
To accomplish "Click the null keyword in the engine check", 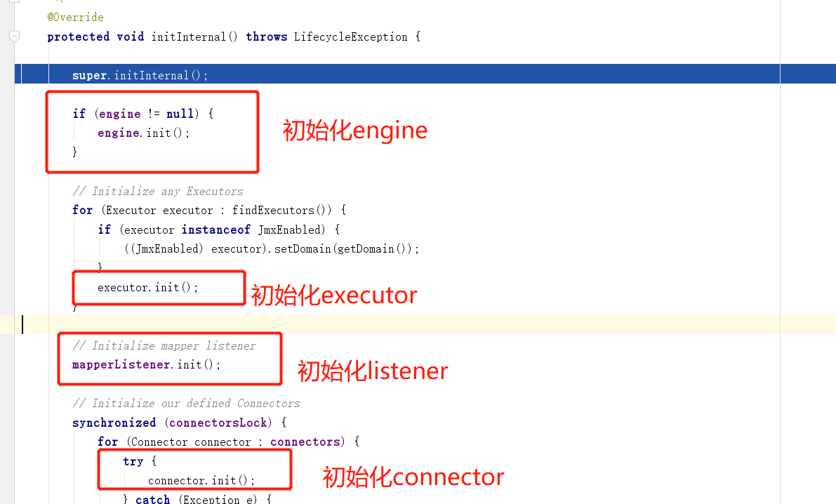I will (180, 114).
